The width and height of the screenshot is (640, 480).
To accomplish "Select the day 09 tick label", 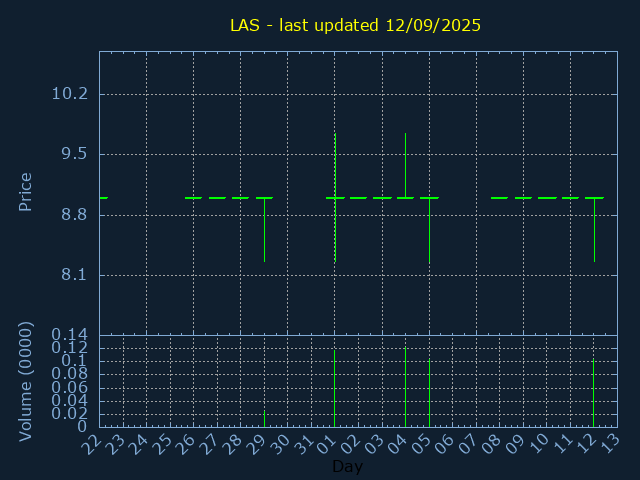I will (514, 444).
